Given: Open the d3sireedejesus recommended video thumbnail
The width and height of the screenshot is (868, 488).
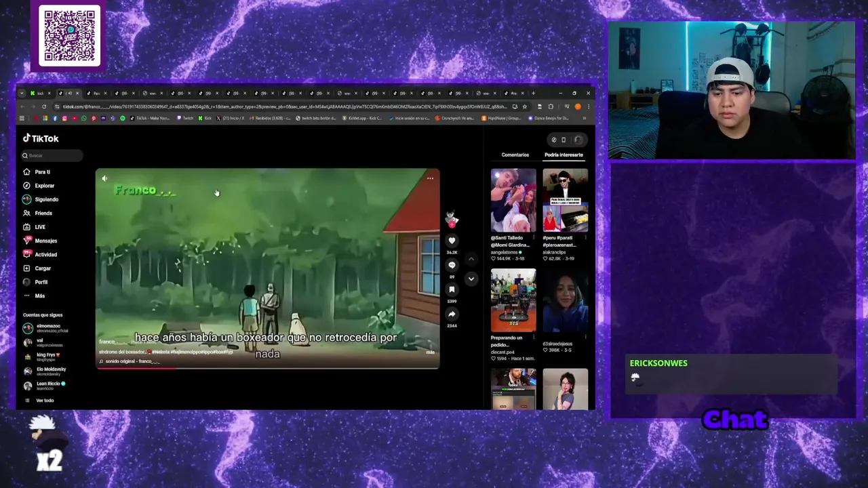Looking at the screenshot, I should point(565,300).
